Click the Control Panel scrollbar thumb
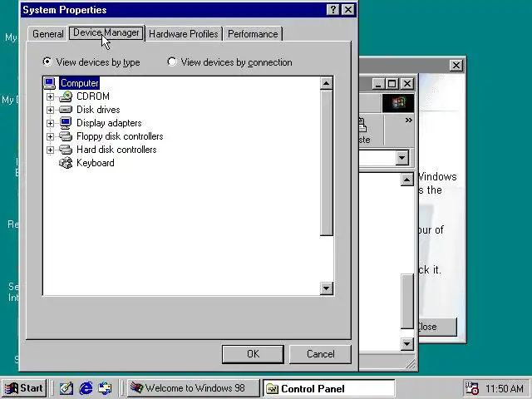The height and width of the screenshot is (399, 532). [407, 301]
